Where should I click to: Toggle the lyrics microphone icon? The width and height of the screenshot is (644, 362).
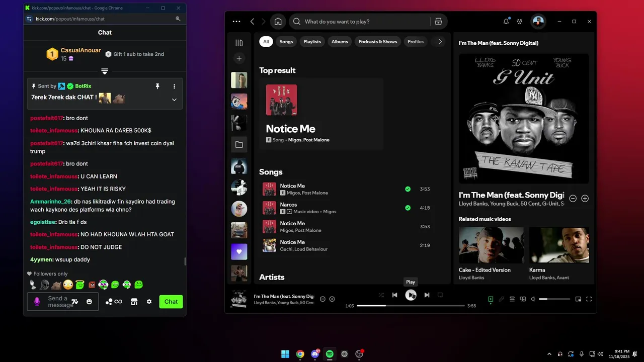pyautogui.click(x=502, y=299)
